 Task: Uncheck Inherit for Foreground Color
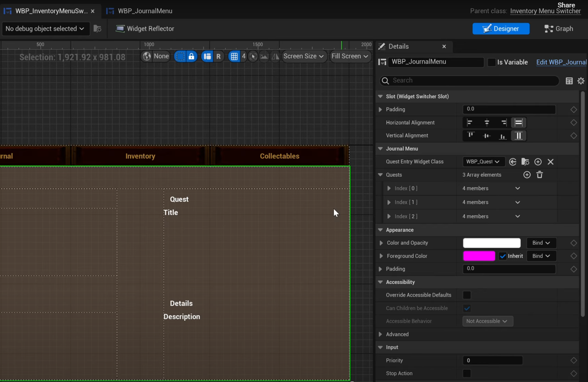[x=502, y=256]
